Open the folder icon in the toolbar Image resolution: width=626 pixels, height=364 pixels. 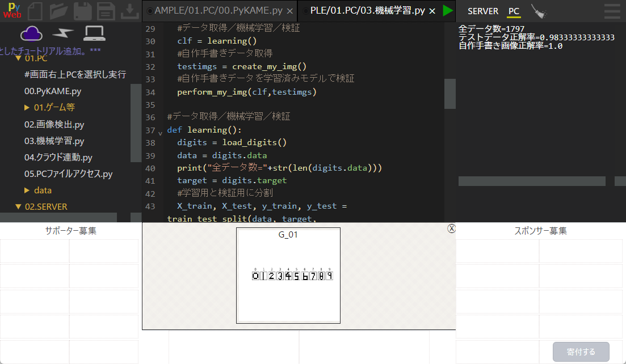click(x=57, y=10)
